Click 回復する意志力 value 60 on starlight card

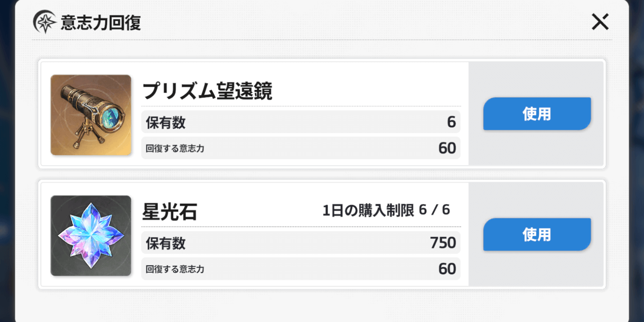[x=447, y=268]
